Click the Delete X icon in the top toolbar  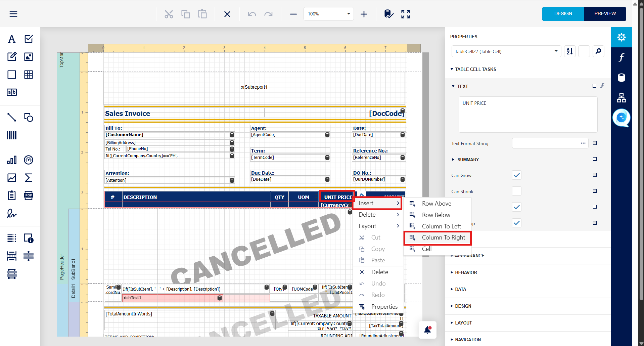pos(227,14)
